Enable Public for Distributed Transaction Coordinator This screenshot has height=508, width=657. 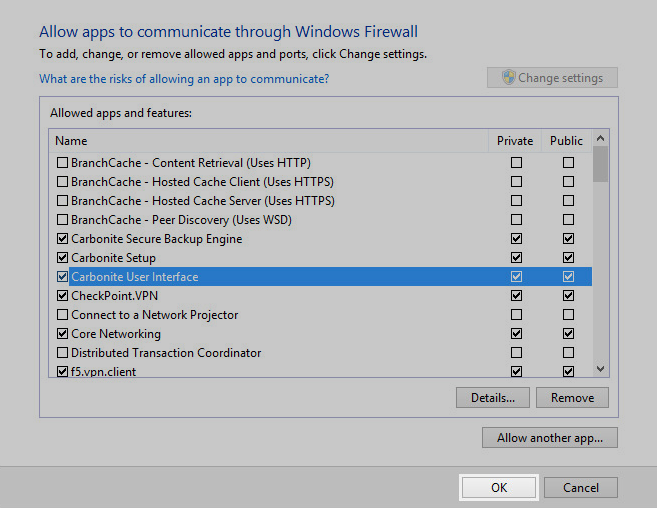click(568, 353)
